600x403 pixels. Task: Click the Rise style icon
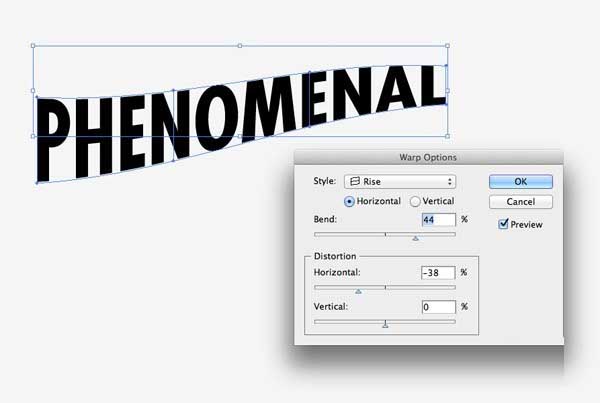[x=355, y=181]
